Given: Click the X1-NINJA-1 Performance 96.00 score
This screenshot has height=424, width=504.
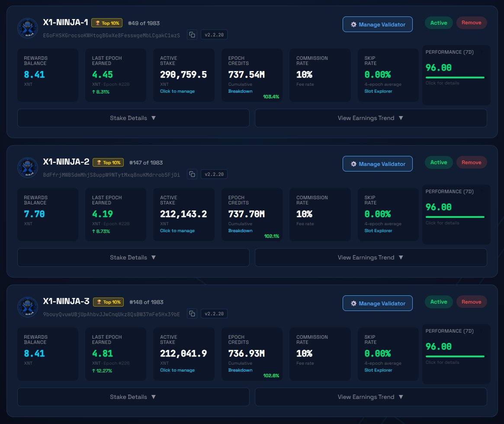Looking at the screenshot, I should point(438,68).
